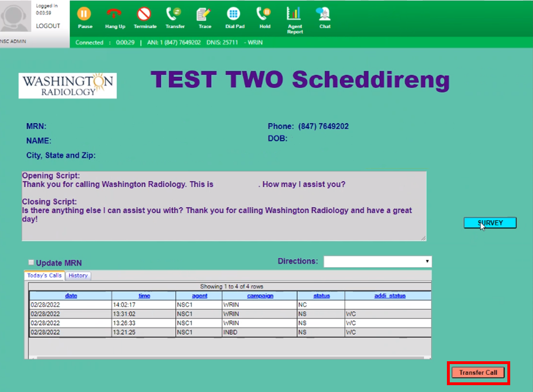The width and height of the screenshot is (533, 392).
Task: Sort the table by time column
Action: 144,296
